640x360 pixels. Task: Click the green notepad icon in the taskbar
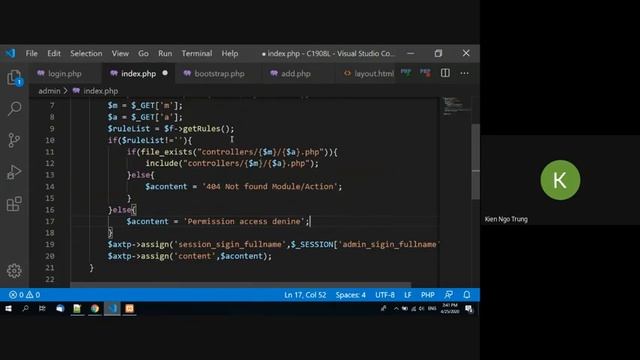coord(77,309)
